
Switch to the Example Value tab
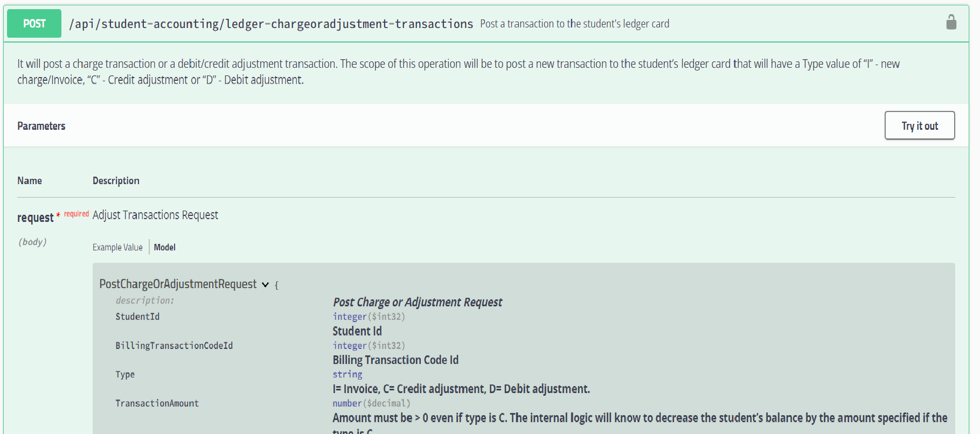click(117, 247)
